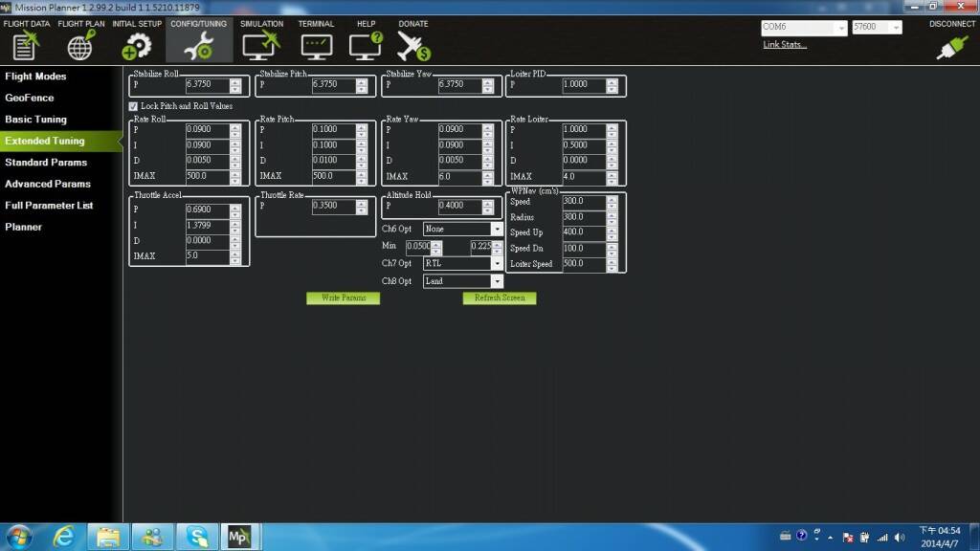
Task: Open Skype from the taskbar
Action: pyautogui.click(x=197, y=538)
